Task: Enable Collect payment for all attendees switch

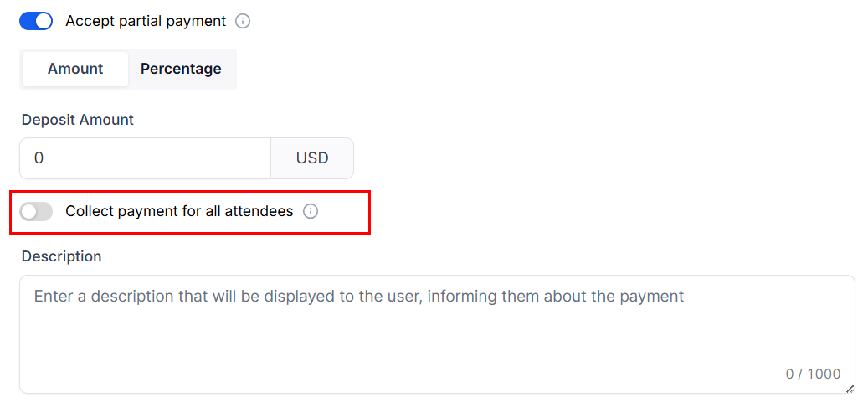Action: (x=36, y=212)
